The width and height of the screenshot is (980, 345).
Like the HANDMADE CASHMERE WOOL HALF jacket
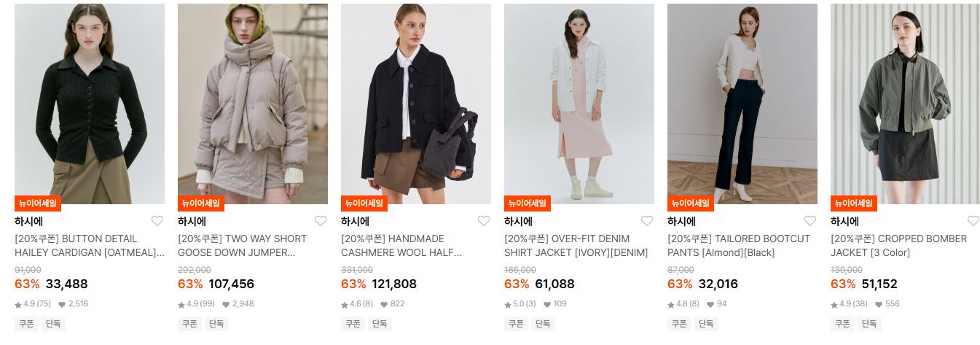[484, 221]
